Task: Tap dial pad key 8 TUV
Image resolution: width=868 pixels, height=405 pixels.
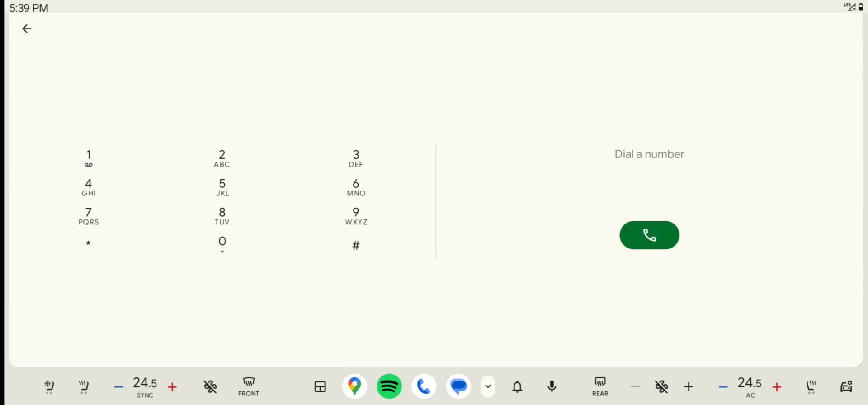Action: 222,216
